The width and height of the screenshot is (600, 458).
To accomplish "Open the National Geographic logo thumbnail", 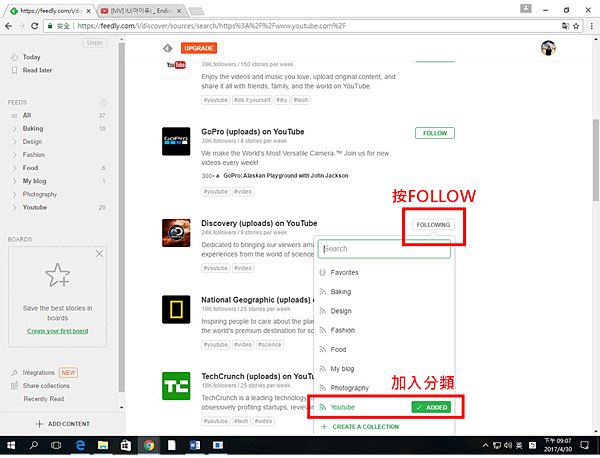I will pyautogui.click(x=176, y=309).
